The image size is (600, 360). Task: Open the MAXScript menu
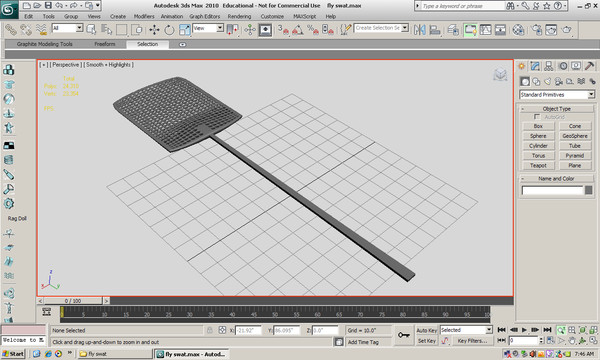pyautogui.click(x=305, y=16)
